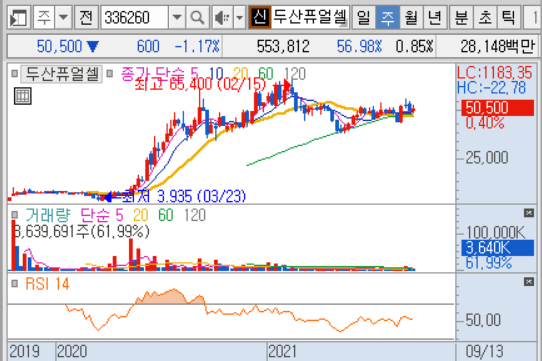Click the 최저 3,935 (03/23) marker
This screenshot has width=542, height=361.
184,196
